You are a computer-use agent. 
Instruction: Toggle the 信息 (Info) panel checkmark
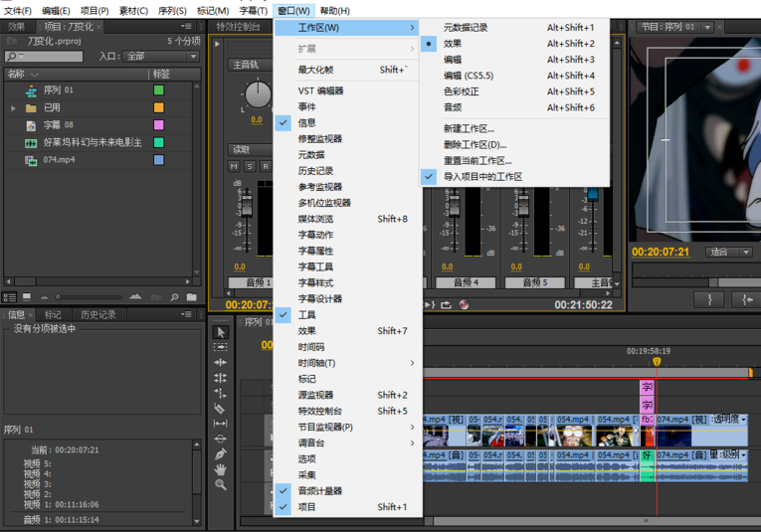pyautogui.click(x=307, y=122)
